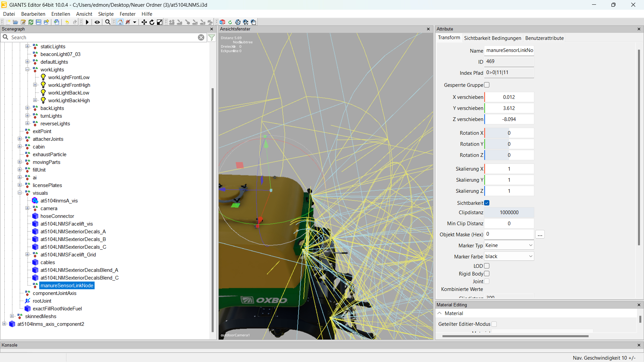Collapse the workLights tree node
Viewport: 644px width, 362px height.
pyautogui.click(x=28, y=69)
